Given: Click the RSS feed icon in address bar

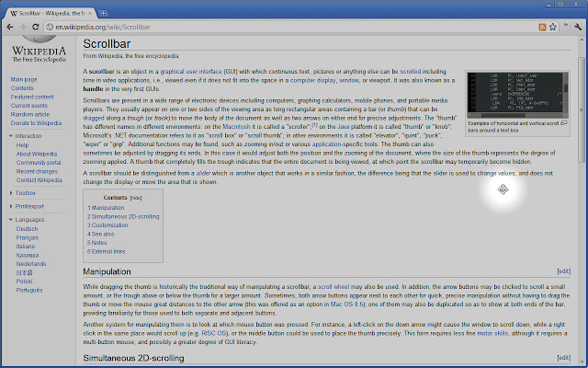Looking at the screenshot, I should (x=542, y=27).
